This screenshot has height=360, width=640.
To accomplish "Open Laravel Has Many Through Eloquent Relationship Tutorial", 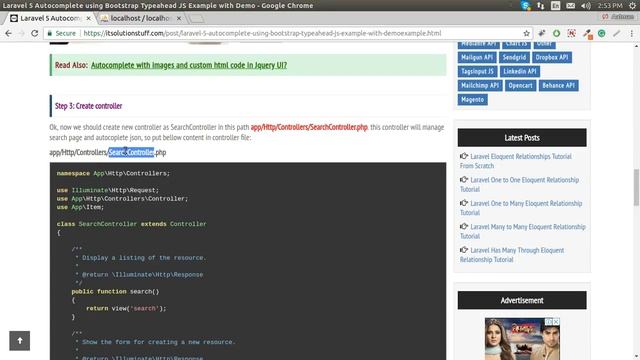I will coord(512,255).
